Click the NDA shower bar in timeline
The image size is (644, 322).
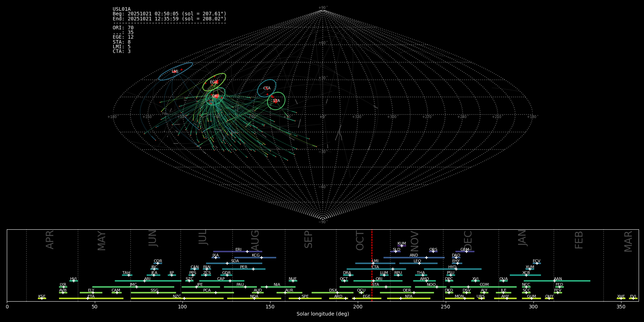coord(254,298)
